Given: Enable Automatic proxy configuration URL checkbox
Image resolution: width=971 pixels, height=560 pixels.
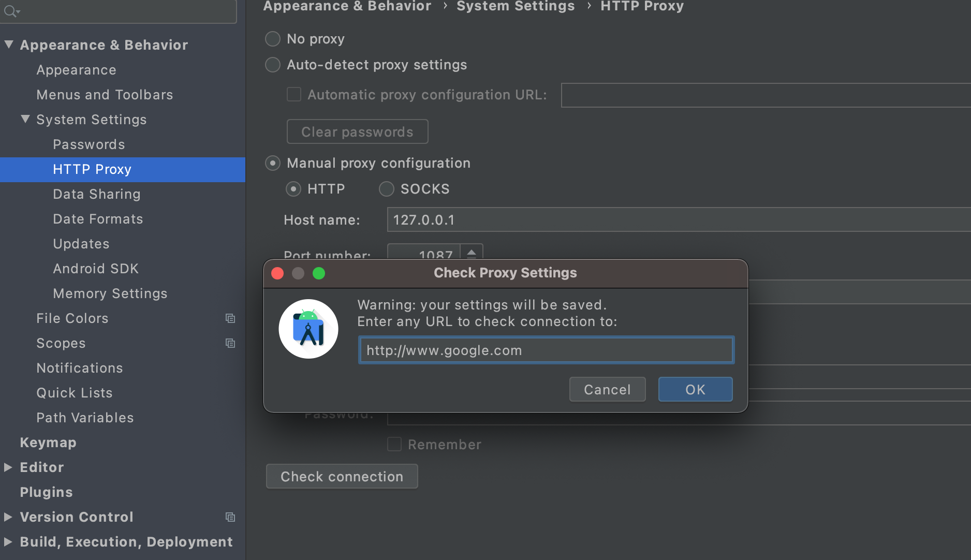Looking at the screenshot, I should tap(294, 95).
